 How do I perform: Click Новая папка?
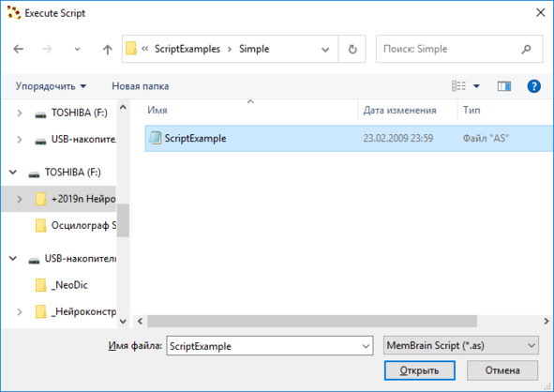[141, 86]
